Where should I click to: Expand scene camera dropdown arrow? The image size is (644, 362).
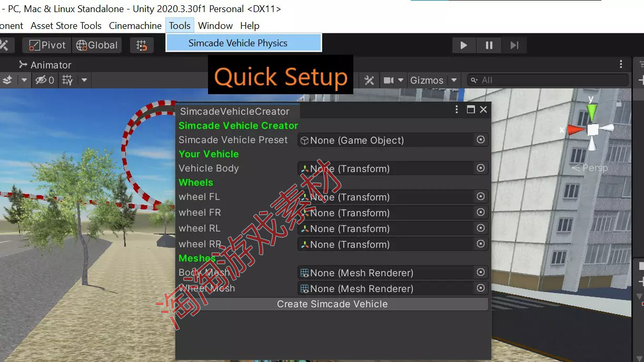(401, 80)
